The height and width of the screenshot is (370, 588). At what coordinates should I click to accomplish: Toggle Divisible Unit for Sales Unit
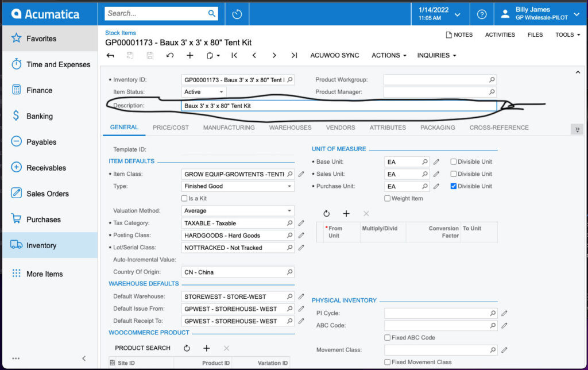click(454, 174)
